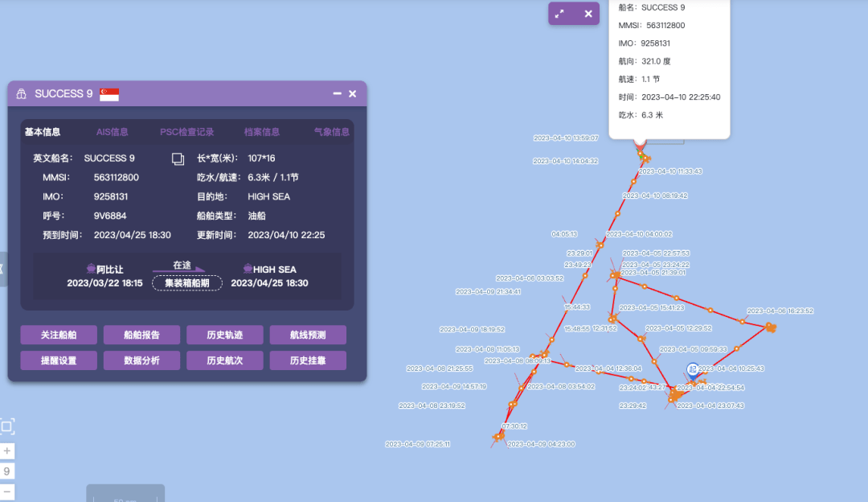Screen dimensions: 868x502
Task: Switch to the AIS信息 tab
Action: [x=112, y=132]
